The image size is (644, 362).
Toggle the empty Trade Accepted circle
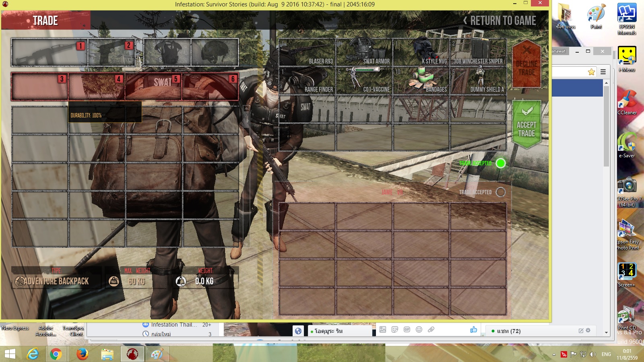[500, 192]
